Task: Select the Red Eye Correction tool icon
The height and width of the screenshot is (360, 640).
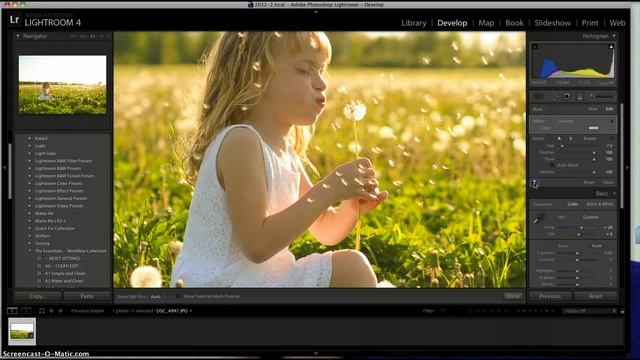Action: coord(567,97)
